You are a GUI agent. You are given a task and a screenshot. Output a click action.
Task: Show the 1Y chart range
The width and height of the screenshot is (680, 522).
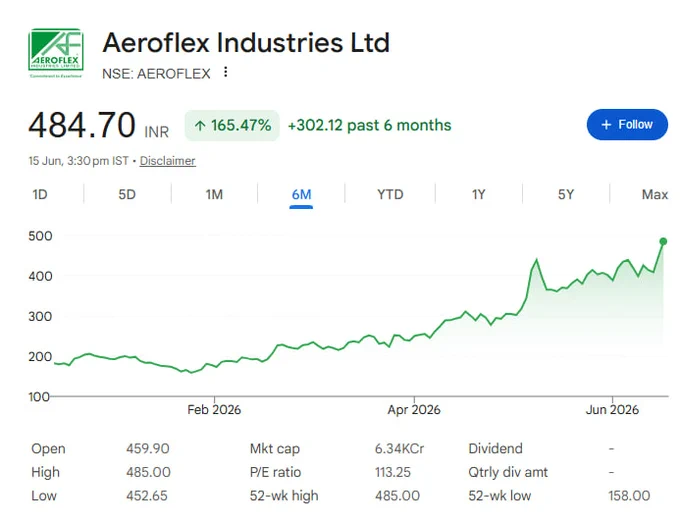coord(479,194)
